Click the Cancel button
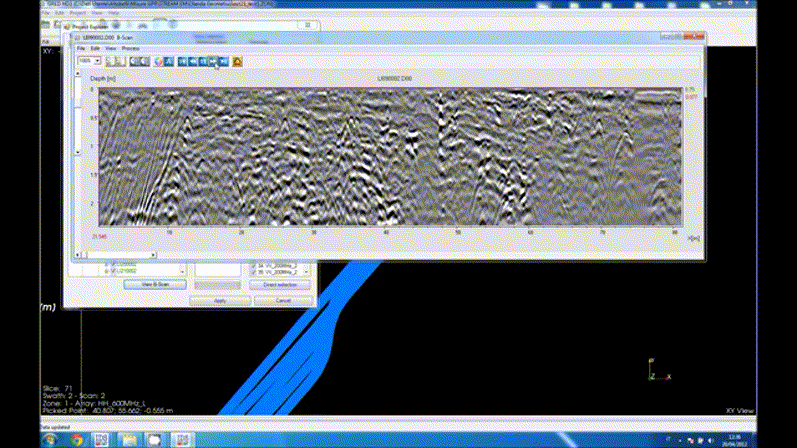The width and height of the screenshot is (797, 448). pos(283,301)
